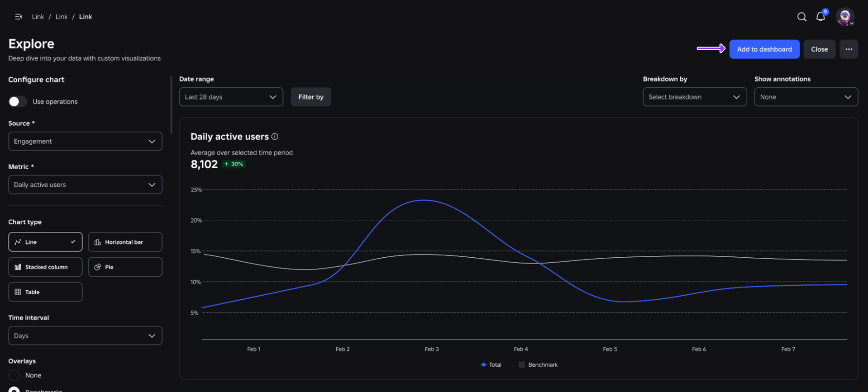Select Pie chart type
The image size is (868, 392).
click(125, 267)
